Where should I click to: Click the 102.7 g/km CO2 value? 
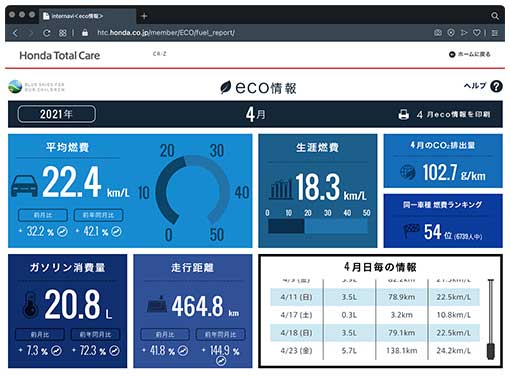454,173
